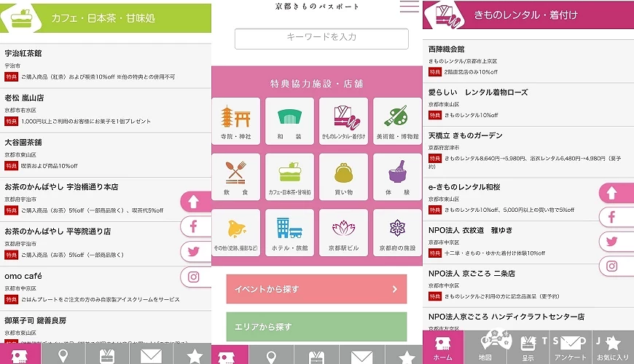The height and width of the screenshot is (364, 634).
Task: Open きものレンタル・着付け category tile
Action: [344, 121]
